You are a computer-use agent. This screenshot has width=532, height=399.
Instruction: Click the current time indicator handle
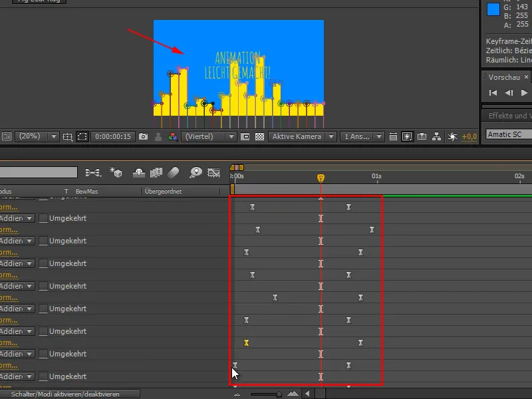point(321,178)
